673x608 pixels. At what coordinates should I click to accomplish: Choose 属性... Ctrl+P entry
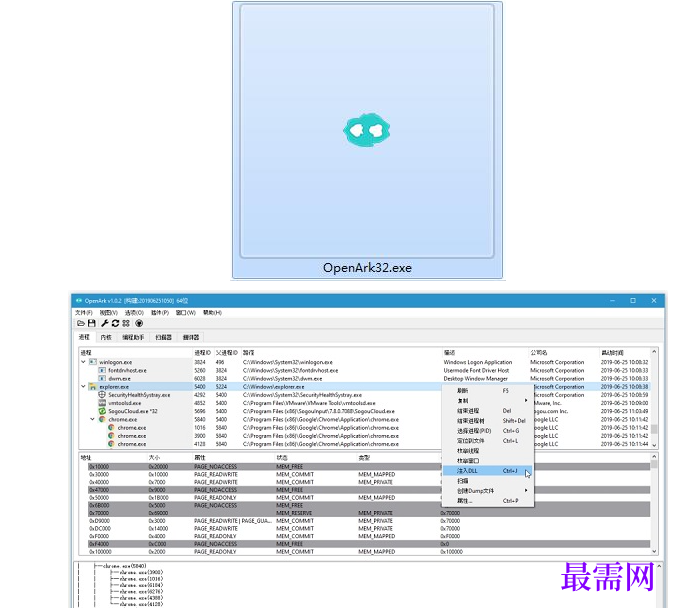[488, 501]
